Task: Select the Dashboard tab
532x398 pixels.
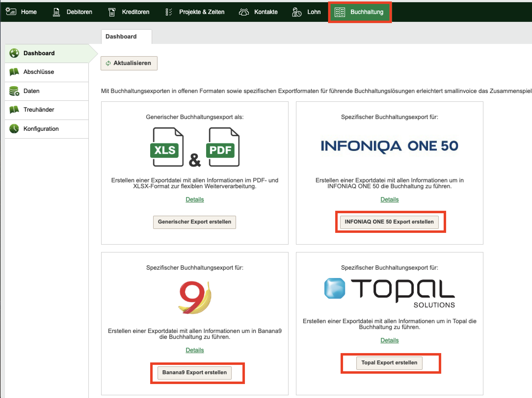Action: [x=126, y=37]
